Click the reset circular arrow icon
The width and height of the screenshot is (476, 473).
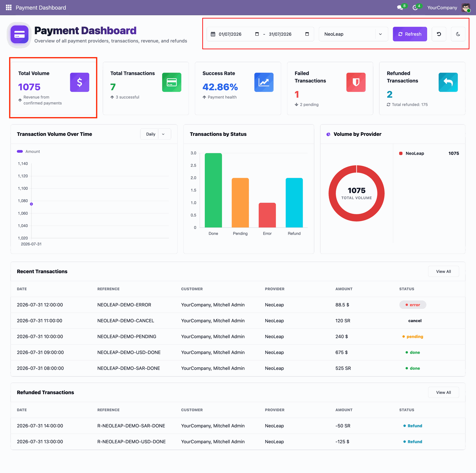point(439,34)
